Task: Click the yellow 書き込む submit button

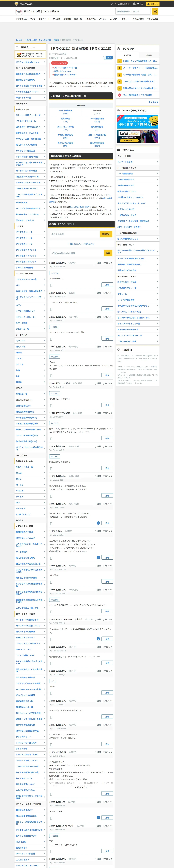Action: point(106,234)
